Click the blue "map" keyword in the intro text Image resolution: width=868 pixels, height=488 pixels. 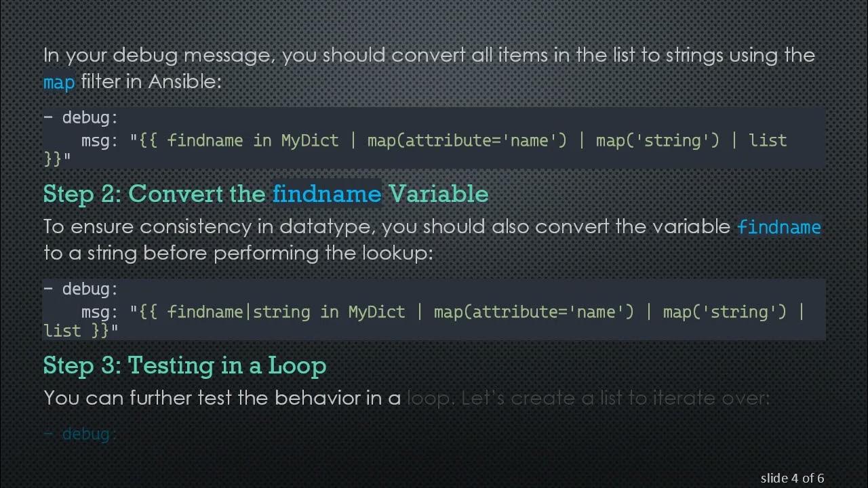pos(58,83)
